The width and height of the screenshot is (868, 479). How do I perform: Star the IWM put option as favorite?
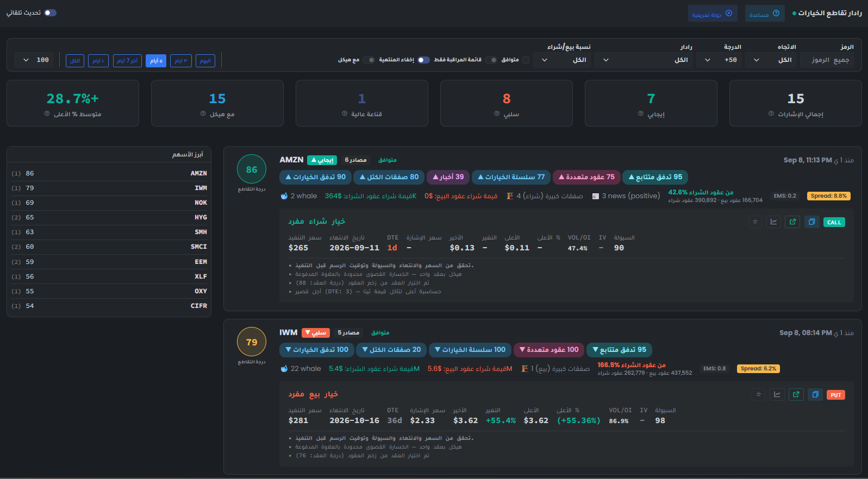click(759, 394)
